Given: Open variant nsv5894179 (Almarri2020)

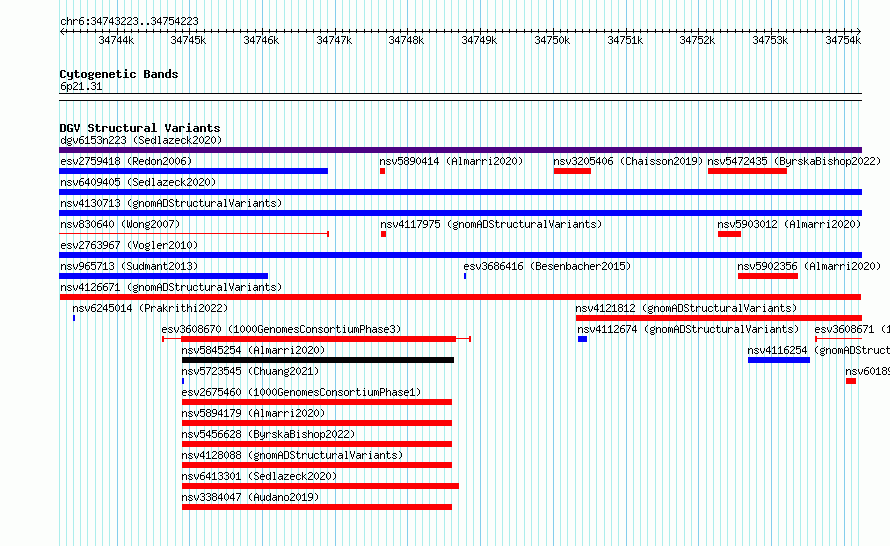Looking at the screenshot, I should point(253,413).
